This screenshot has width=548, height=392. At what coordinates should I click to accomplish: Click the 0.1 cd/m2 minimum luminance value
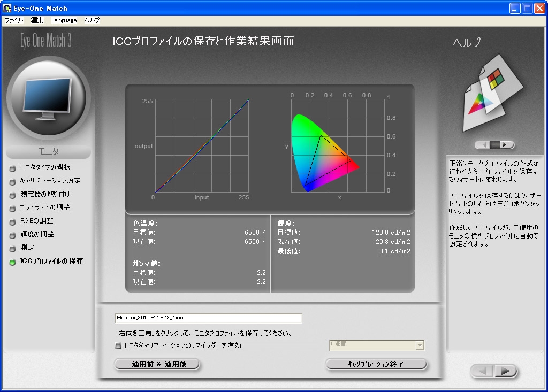pos(394,251)
